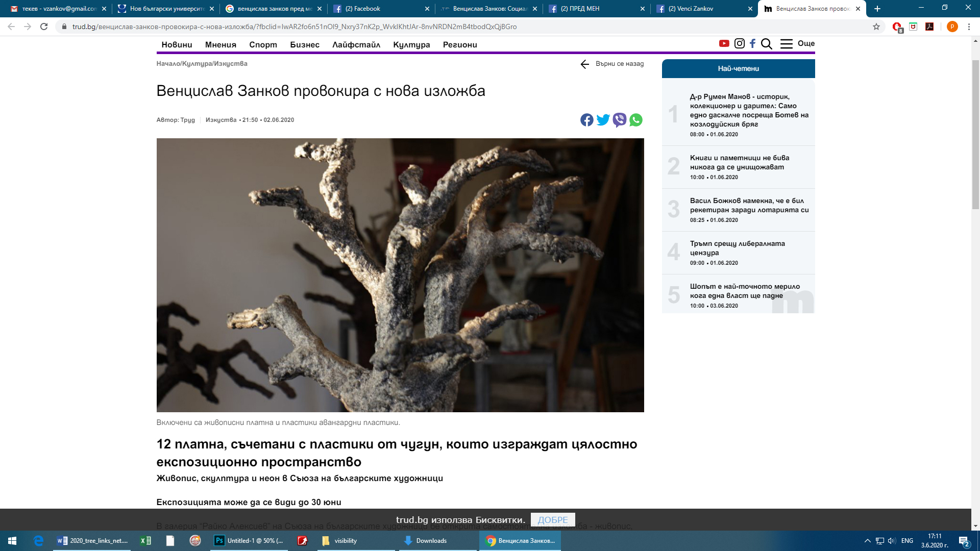Screen dimensions: 980x551
Task: Share article via Viber
Action: pyautogui.click(x=620, y=120)
